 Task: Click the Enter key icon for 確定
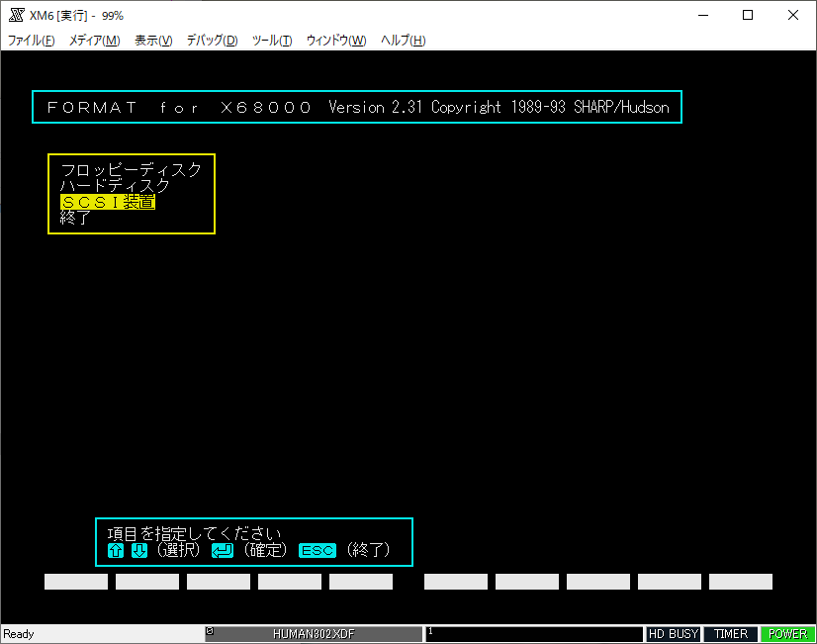pyautogui.click(x=223, y=551)
